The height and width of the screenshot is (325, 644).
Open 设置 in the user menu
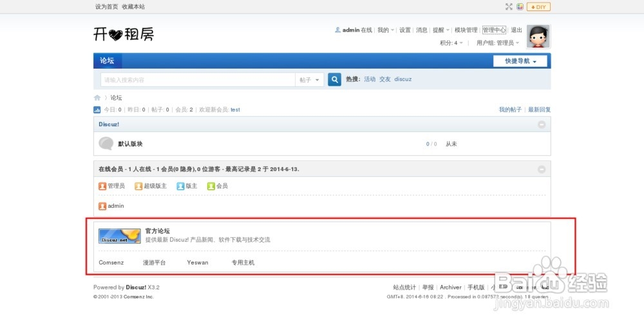tap(405, 30)
